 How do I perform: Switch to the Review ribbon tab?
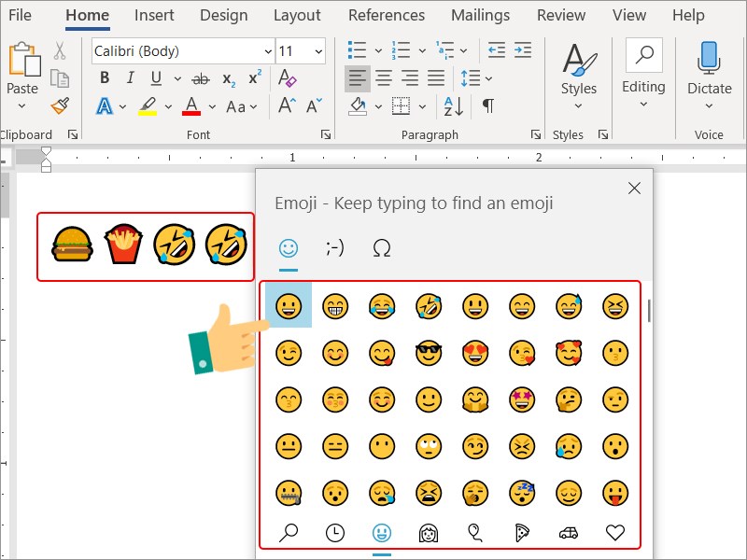point(560,15)
